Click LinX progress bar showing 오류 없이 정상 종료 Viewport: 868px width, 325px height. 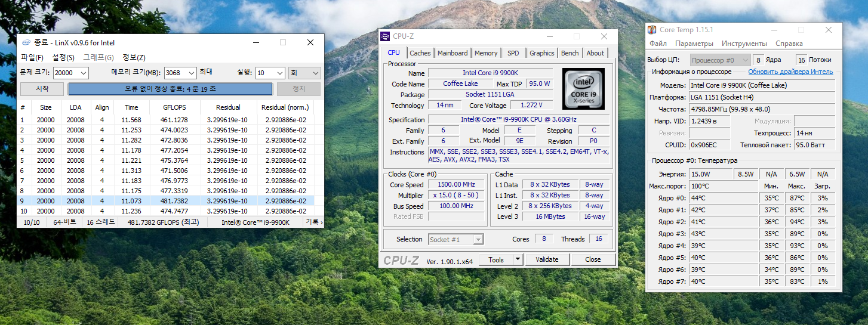[170, 89]
